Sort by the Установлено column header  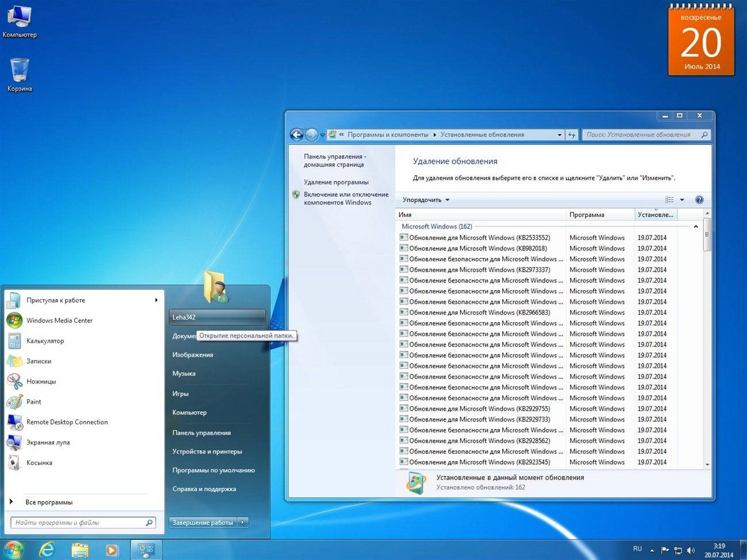656,214
